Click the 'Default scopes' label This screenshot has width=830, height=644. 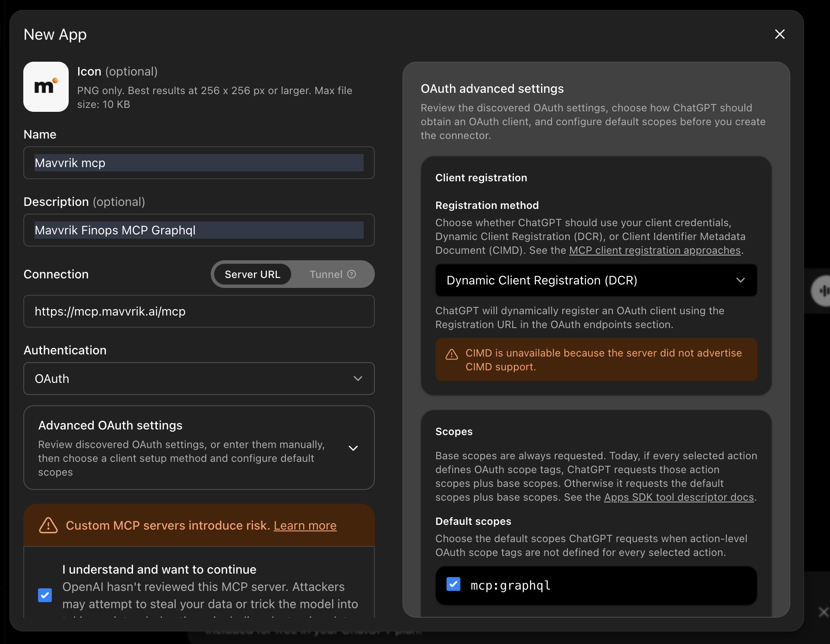tap(473, 521)
